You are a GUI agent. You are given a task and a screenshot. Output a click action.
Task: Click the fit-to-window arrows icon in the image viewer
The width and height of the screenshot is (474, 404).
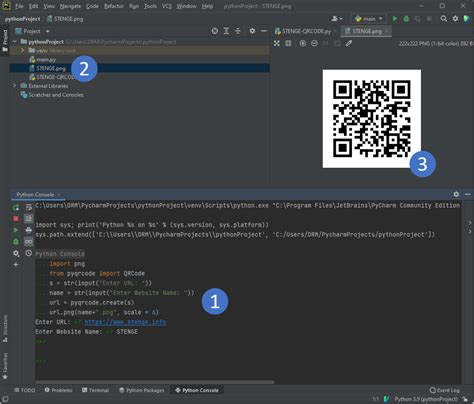277,43
